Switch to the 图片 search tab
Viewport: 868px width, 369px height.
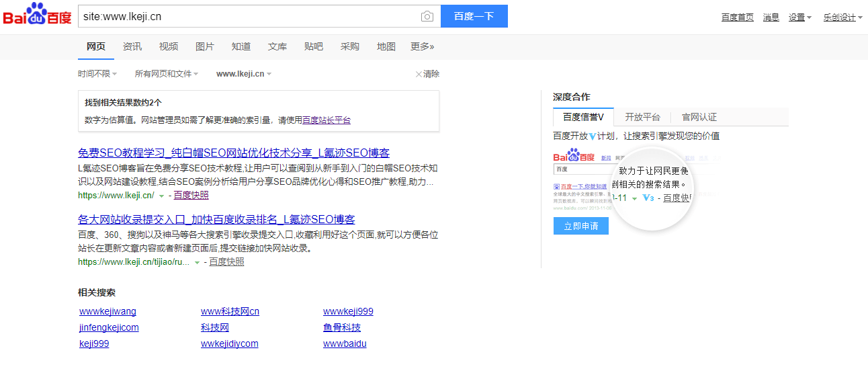(x=205, y=46)
